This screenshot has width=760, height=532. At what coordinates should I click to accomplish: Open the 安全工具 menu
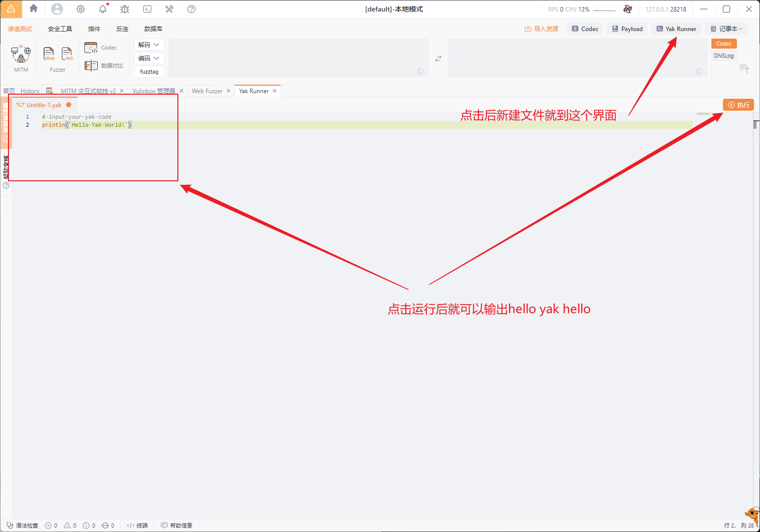60,29
